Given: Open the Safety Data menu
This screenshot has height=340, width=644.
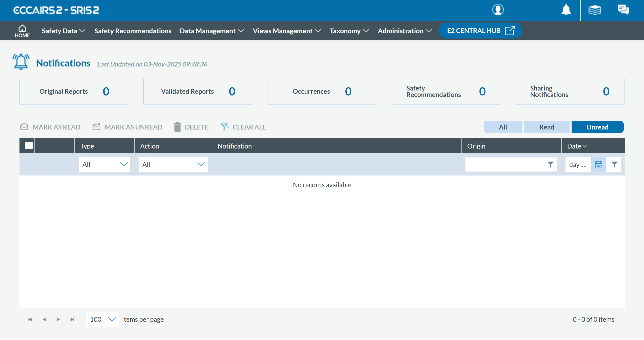Looking at the screenshot, I should [x=63, y=31].
